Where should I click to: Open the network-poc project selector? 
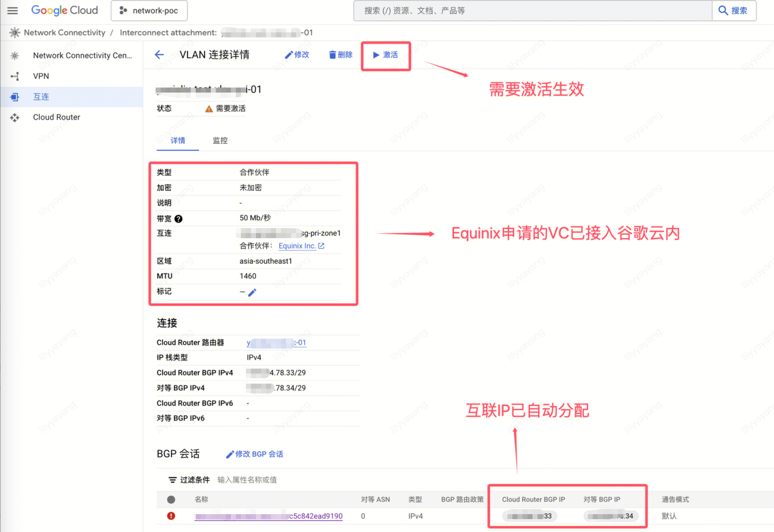[149, 11]
